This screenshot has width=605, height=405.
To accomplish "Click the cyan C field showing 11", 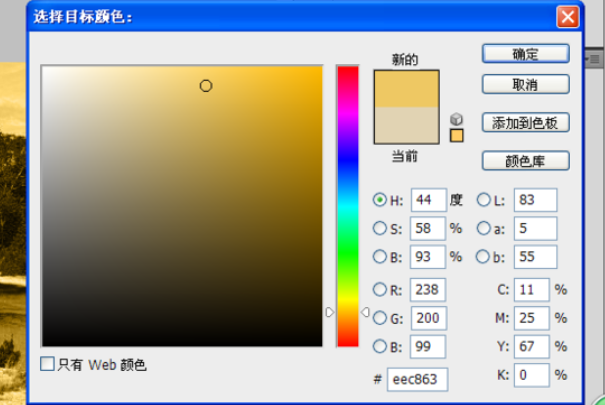I will coord(532,290).
